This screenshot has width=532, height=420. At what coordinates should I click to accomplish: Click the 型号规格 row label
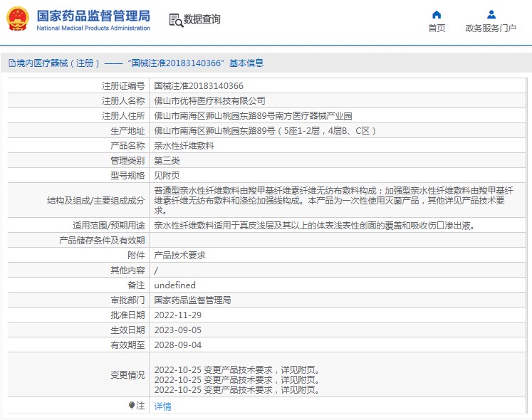128,175
